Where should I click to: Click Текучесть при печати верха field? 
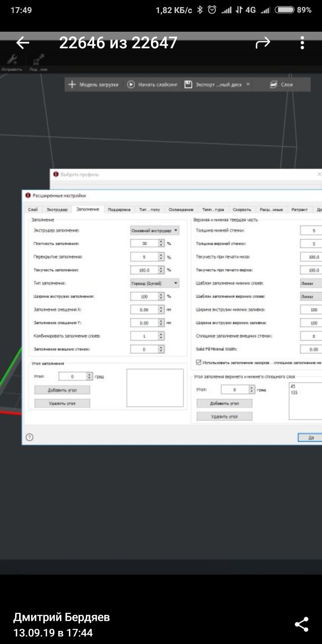click(x=311, y=270)
